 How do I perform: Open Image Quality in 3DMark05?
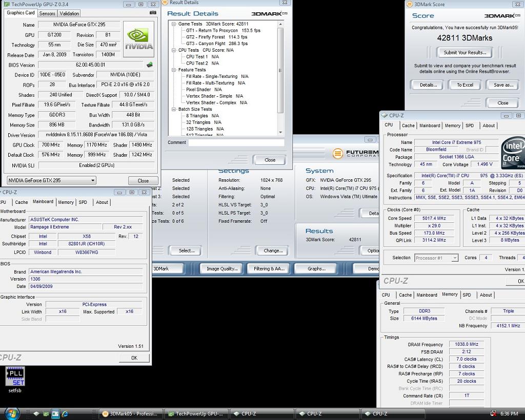point(222,268)
